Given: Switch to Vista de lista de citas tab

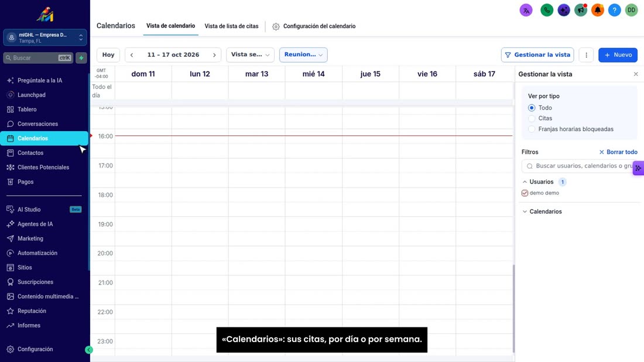Looking at the screenshot, I should coord(232,26).
